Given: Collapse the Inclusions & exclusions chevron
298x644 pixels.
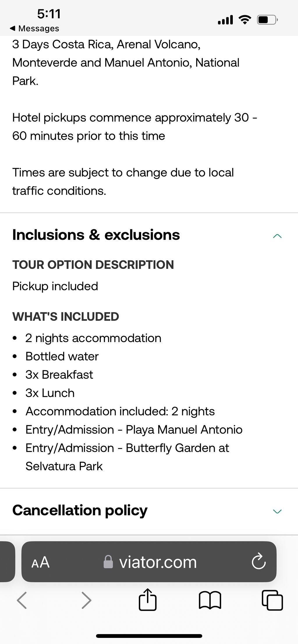Looking at the screenshot, I should [x=278, y=236].
